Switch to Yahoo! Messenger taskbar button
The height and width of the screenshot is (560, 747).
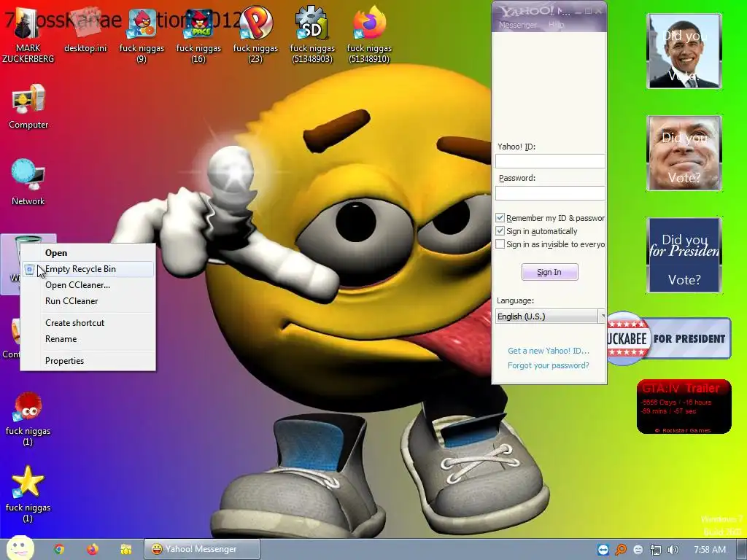(x=202, y=549)
